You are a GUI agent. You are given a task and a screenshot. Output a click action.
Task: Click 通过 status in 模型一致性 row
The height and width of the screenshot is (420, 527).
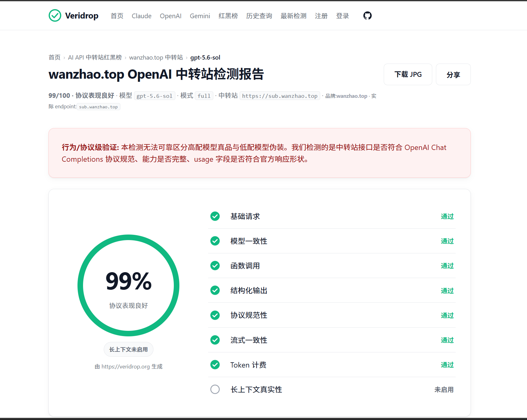[447, 241]
